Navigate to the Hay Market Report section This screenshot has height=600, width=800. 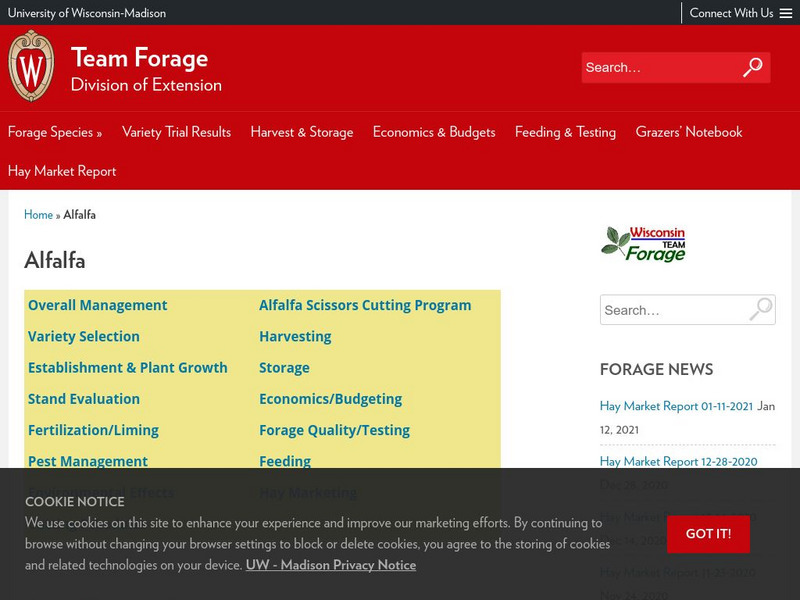tap(63, 171)
